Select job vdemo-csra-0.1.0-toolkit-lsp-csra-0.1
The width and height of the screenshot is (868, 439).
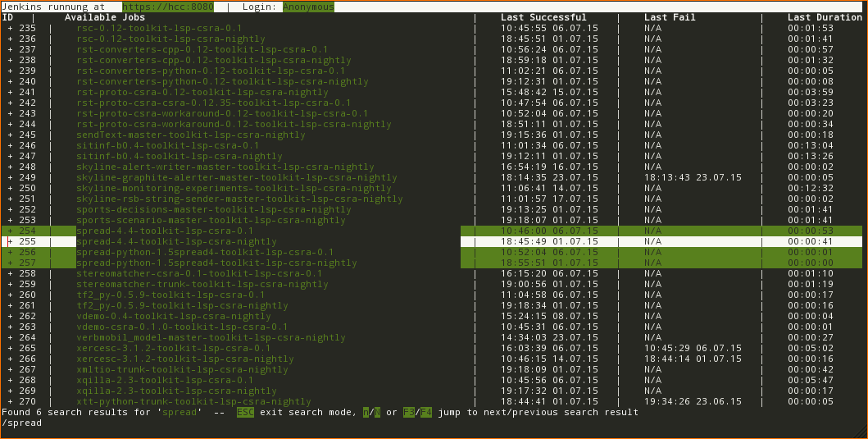point(182,327)
